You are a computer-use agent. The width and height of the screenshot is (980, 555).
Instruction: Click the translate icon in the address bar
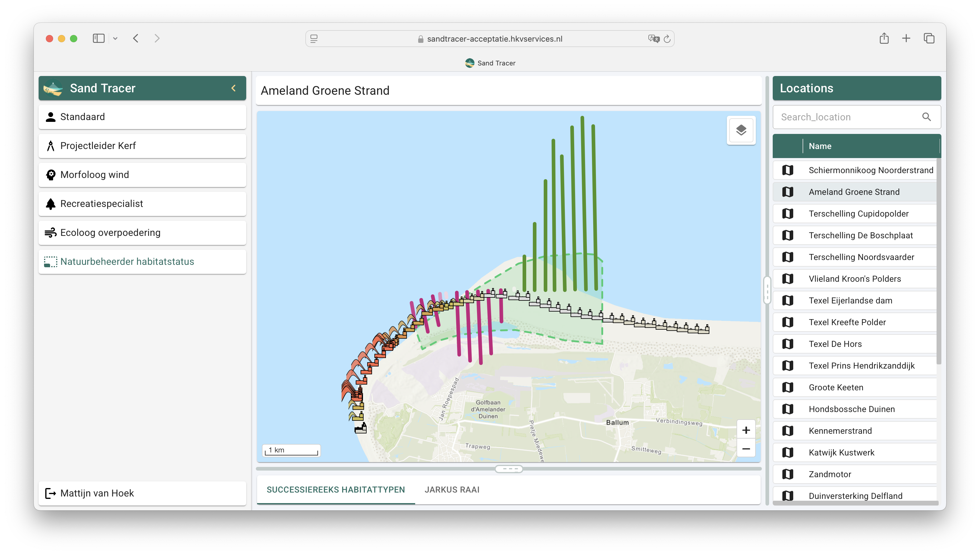(x=653, y=39)
